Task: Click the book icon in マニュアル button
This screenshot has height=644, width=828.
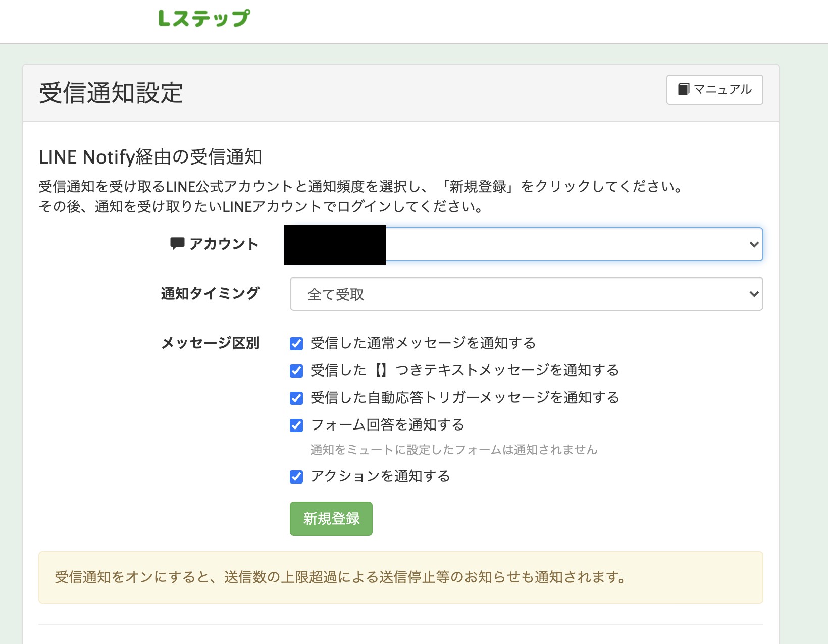Action: (683, 89)
